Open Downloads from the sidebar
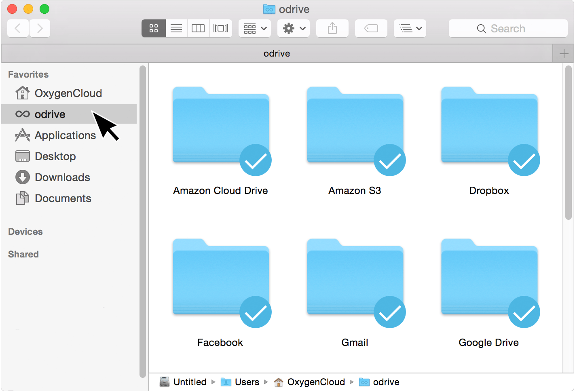Viewport: 575px width, 392px height. [62, 177]
